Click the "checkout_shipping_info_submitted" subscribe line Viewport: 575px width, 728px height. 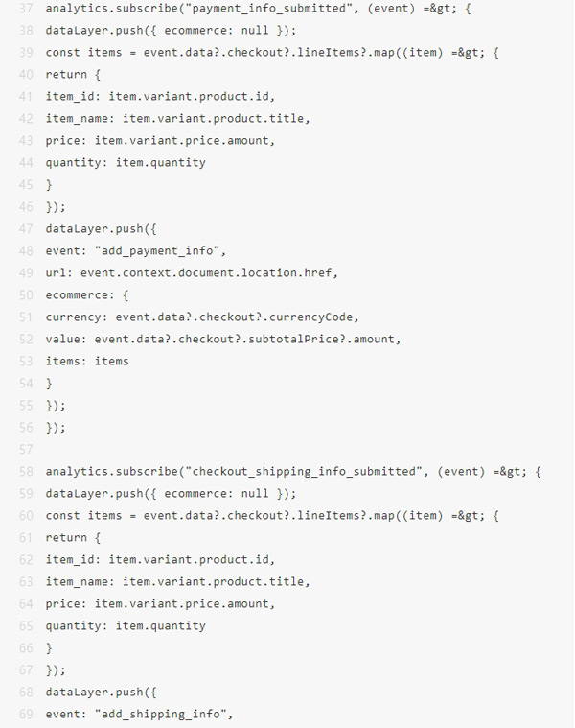pos(293,471)
